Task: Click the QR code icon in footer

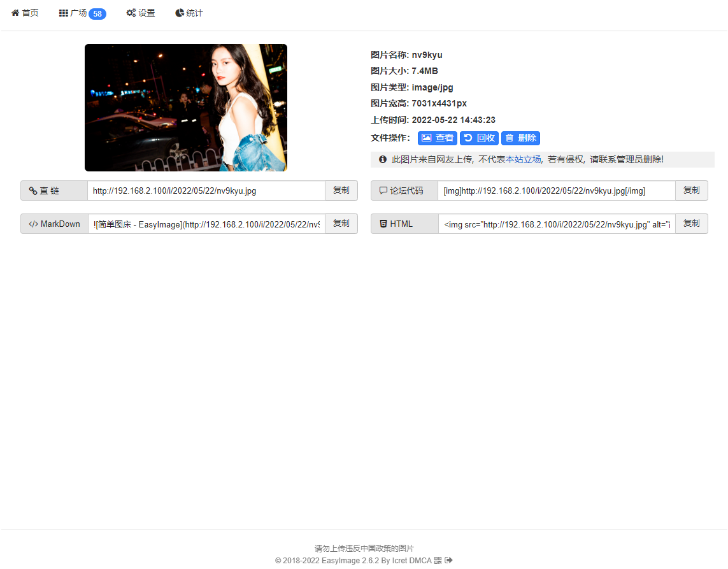Action: pos(438,561)
